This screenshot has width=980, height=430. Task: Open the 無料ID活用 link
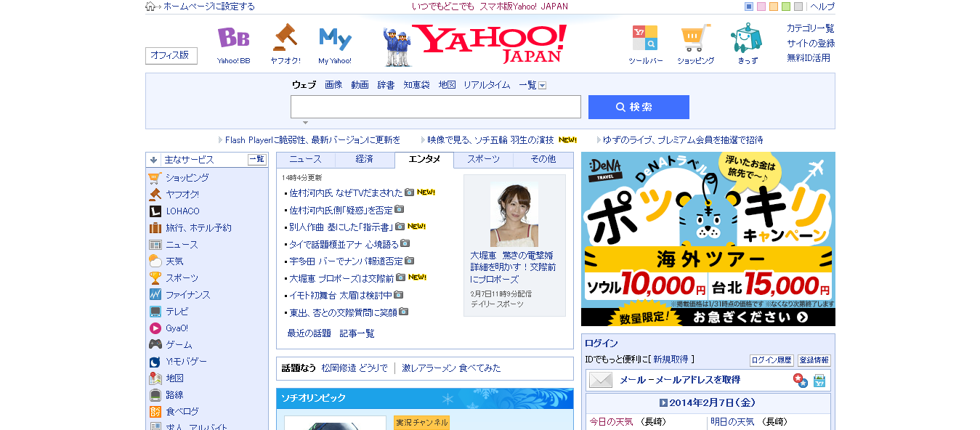pos(808,57)
